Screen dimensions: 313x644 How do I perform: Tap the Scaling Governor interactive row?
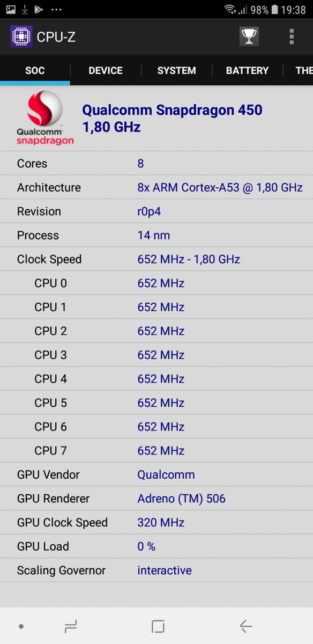click(x=156, y=570)
